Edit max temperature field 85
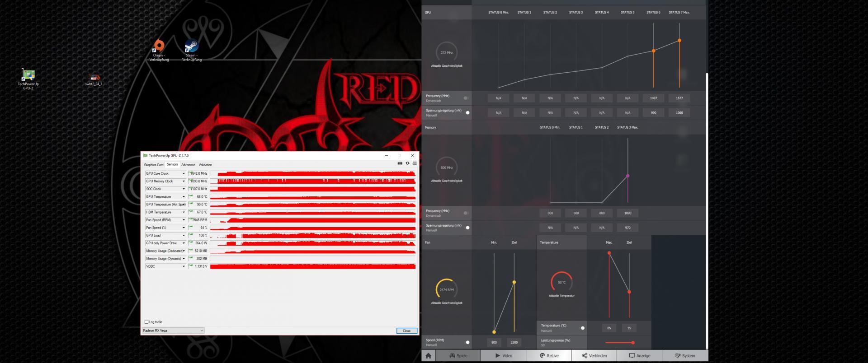This screenshot has width=868, height=363. 609,328
